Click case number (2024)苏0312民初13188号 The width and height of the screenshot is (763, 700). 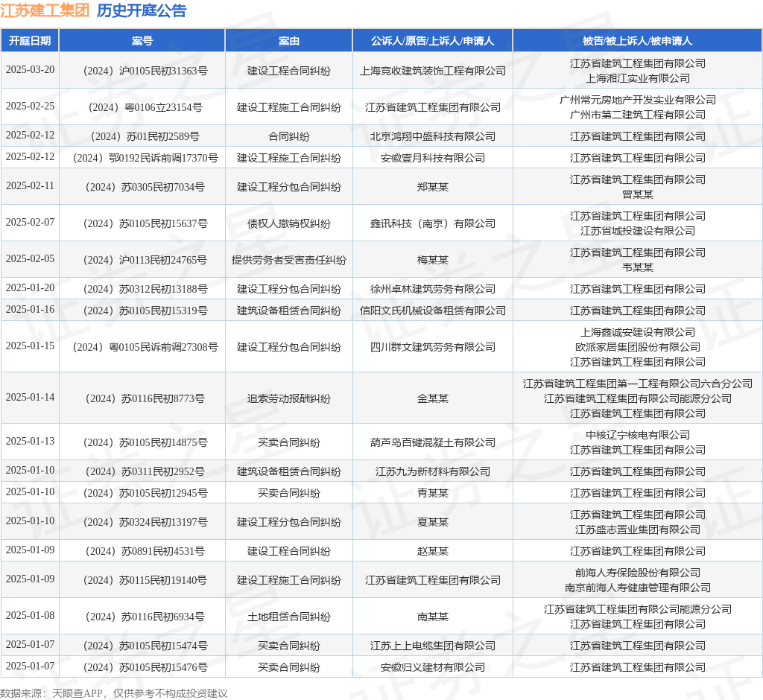145,290
